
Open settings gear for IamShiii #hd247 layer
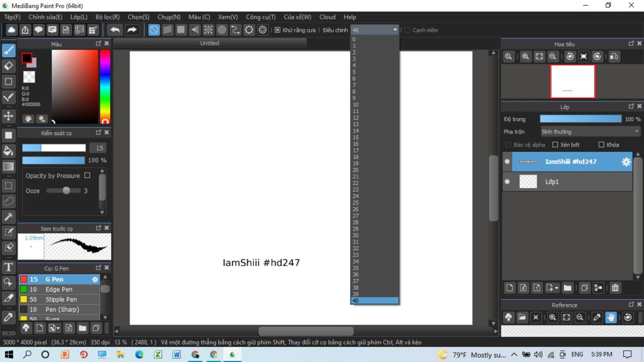626,162
